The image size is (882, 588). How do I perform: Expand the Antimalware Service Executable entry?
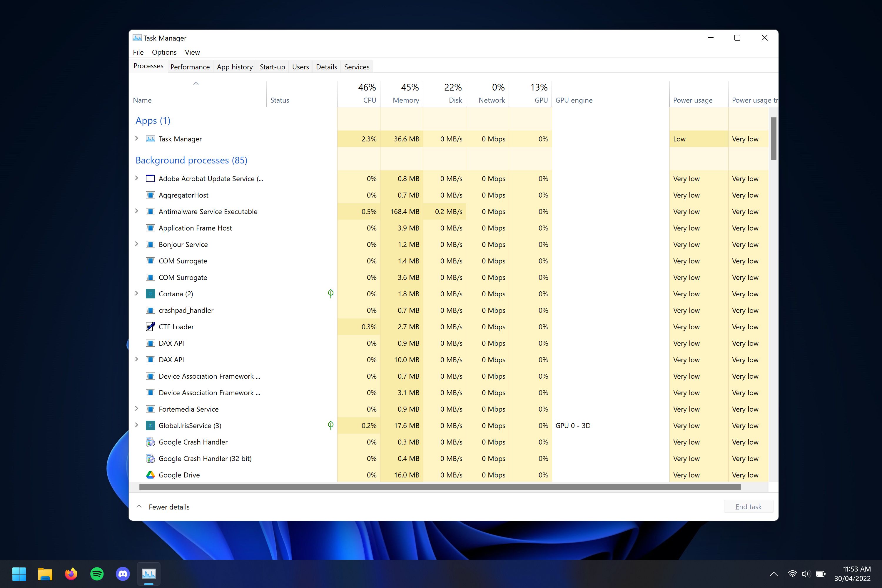(136, 211)
